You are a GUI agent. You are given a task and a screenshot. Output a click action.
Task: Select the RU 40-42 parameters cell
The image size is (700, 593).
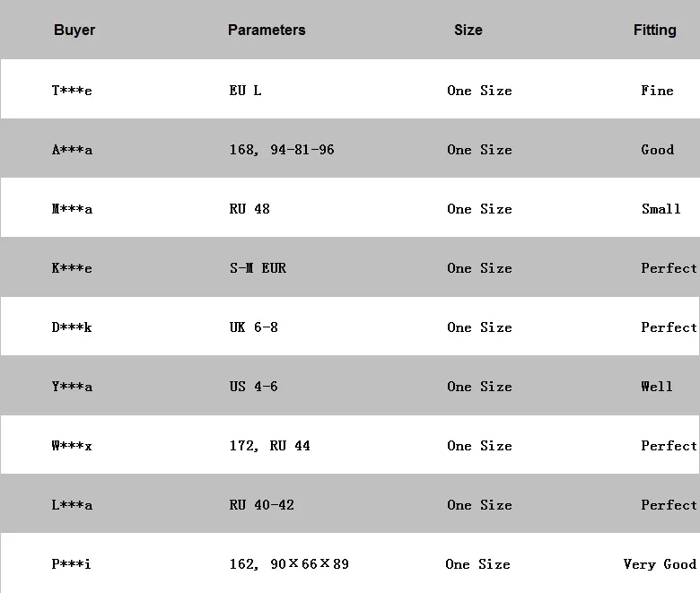(x=262, y=505)
